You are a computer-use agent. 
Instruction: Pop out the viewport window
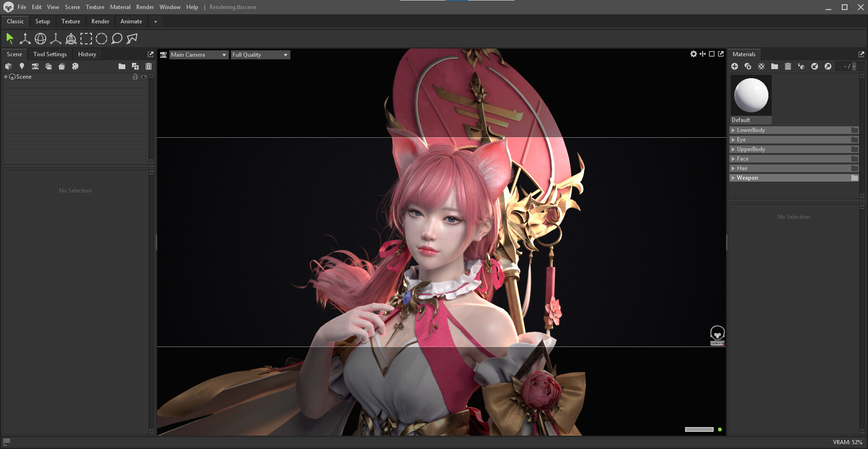click(721, 54)
